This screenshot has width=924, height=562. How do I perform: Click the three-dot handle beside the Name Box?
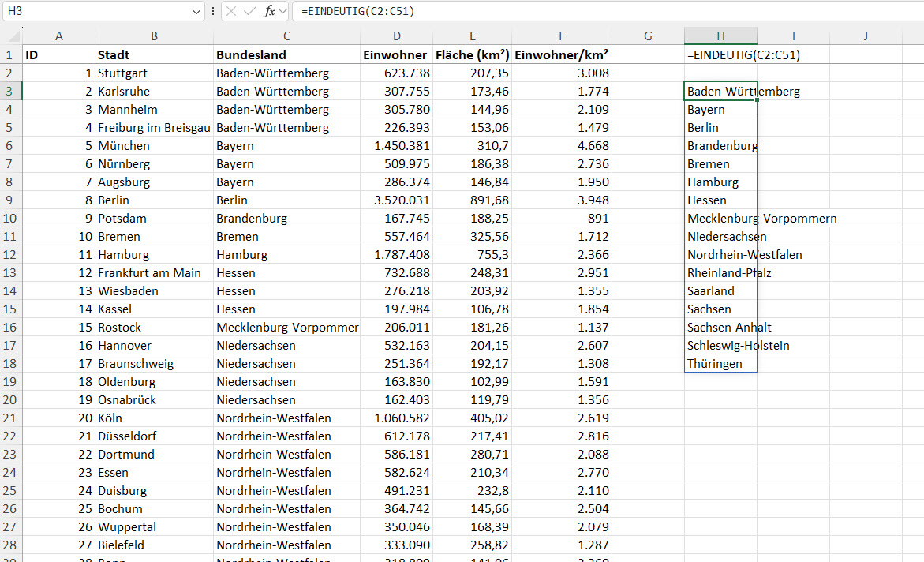click(213, 11)
